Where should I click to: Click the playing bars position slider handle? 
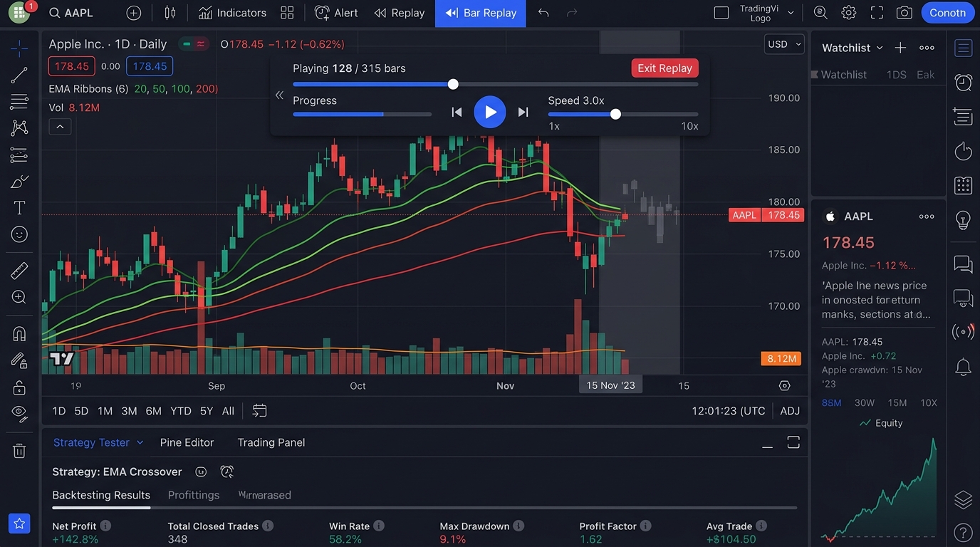pos(453,84)
